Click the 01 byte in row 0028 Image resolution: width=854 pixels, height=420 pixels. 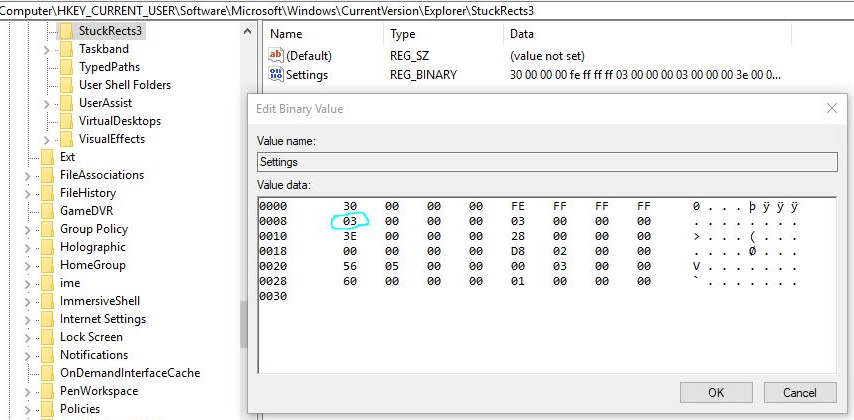518,281
